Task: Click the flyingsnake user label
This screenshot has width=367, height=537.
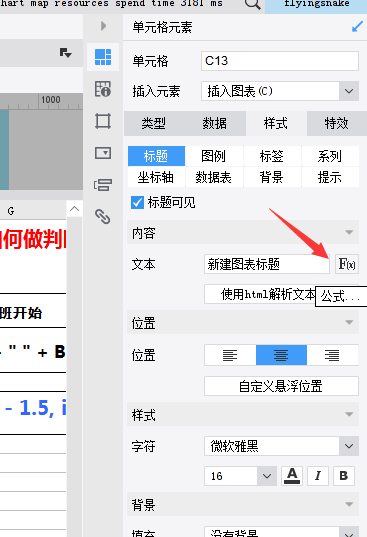Action: pos(317,4)
